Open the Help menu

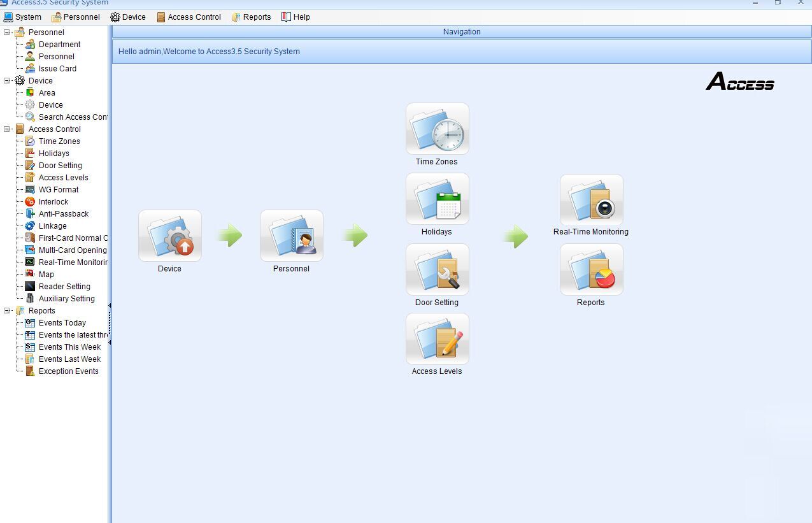click(x=296, y=17)
